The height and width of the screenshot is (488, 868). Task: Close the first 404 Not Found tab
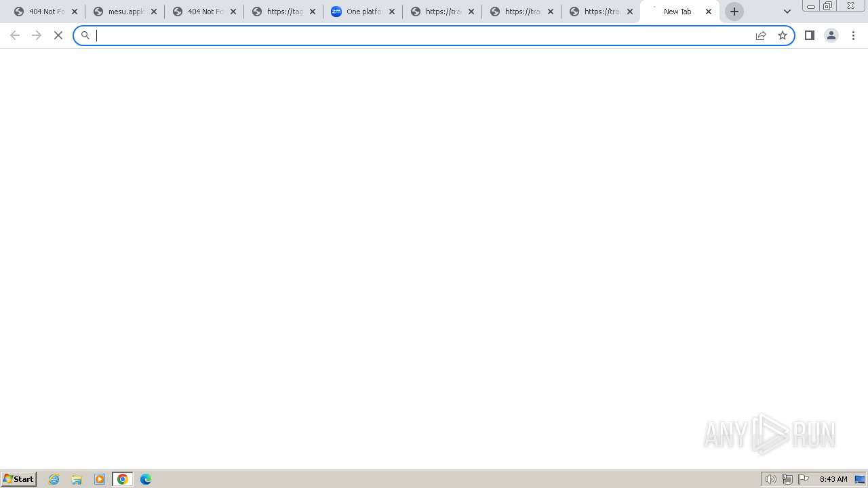pos(75,12)
